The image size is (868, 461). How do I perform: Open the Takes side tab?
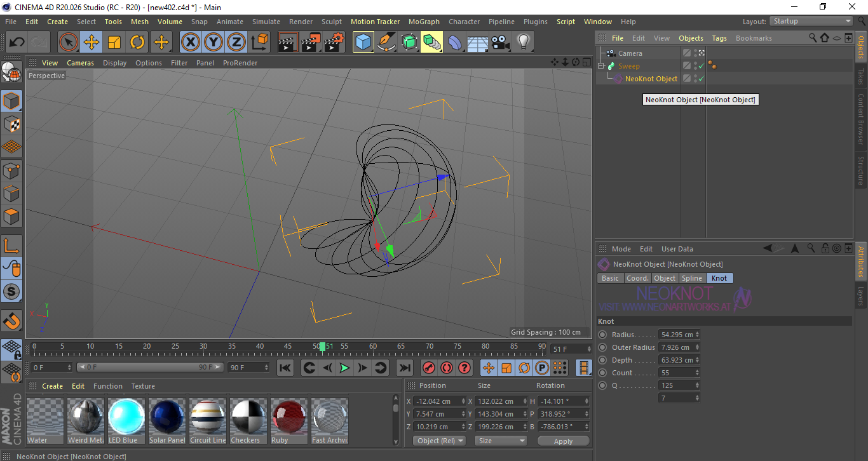[861, 77]
